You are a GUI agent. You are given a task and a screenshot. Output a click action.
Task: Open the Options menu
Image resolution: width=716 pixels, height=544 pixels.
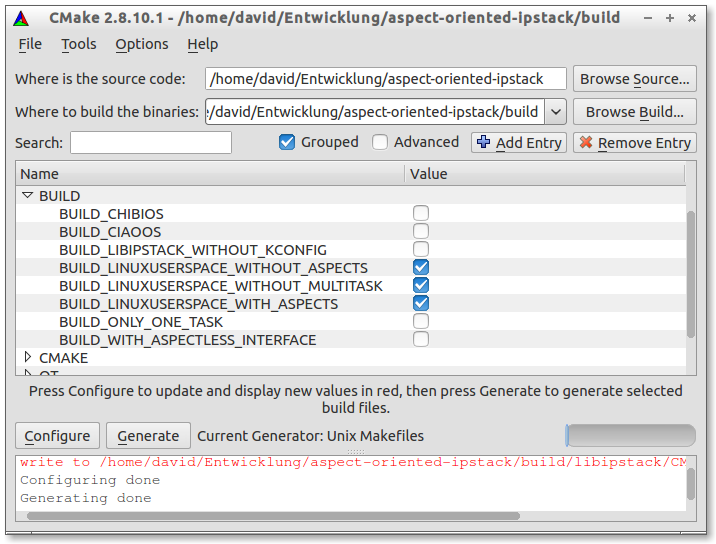coord(142,44)
